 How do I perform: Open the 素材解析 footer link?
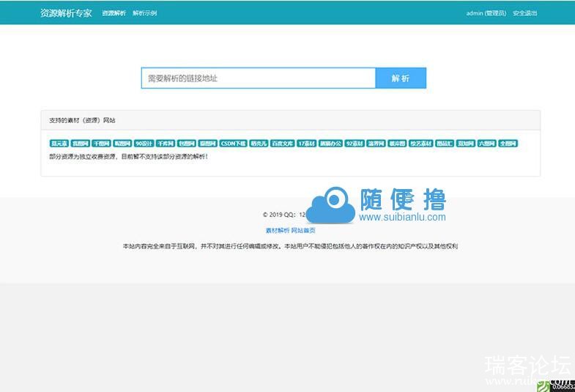[x=277, y=230]
